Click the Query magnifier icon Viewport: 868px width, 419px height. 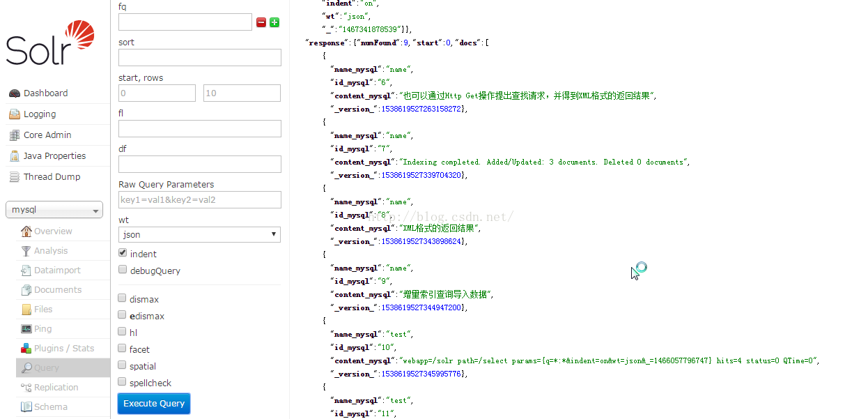click(26, 368)
